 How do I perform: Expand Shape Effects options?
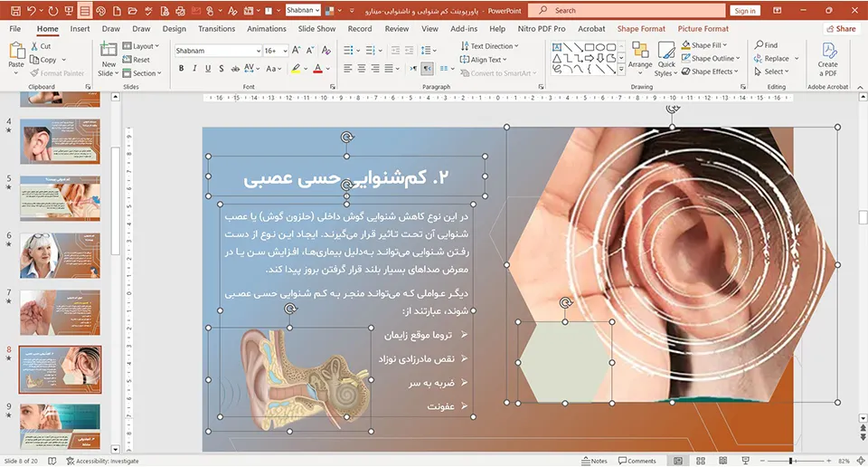click(711, 71)
